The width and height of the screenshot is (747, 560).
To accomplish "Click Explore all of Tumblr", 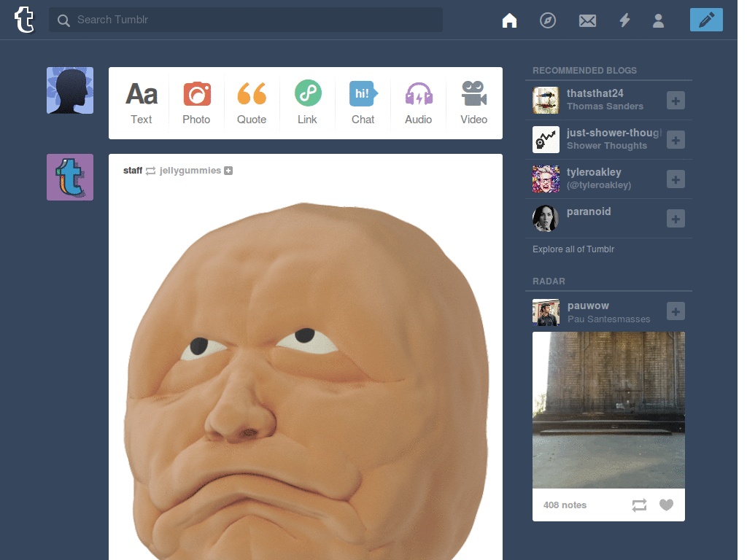I will pyautogui.click(x=573, y=249).
